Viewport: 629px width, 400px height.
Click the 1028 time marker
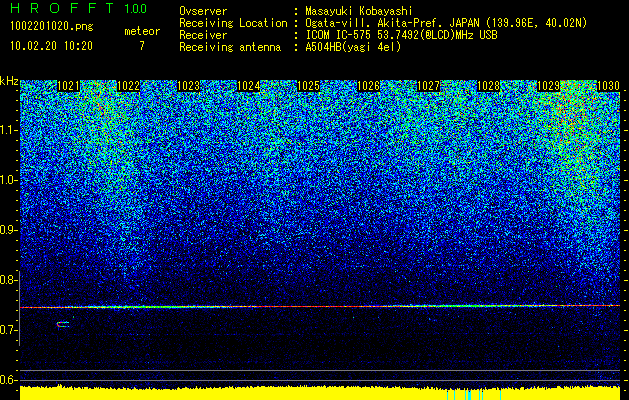pos(489,86)
